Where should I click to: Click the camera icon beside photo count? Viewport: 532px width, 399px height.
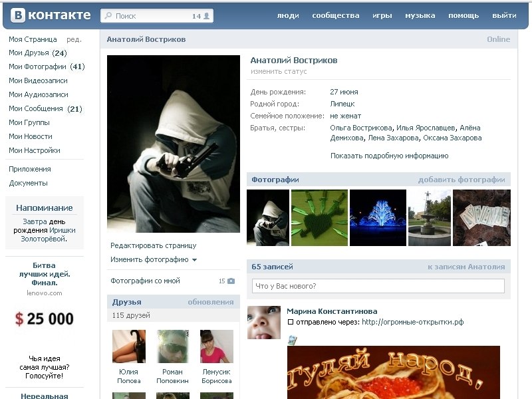231,281
